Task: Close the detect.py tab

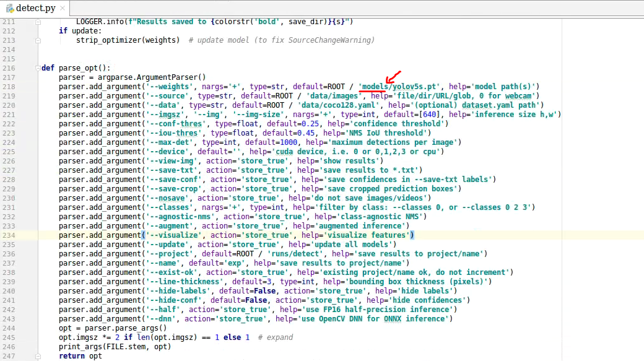Action: pyautogui.click(x=63, y=8)
